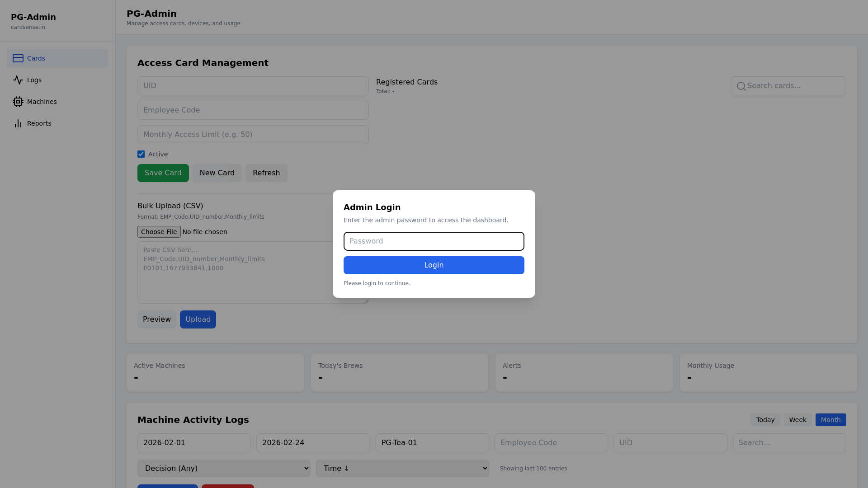Click the Machines chip icon
Screen dimensions: 868x488
(18, 102)
